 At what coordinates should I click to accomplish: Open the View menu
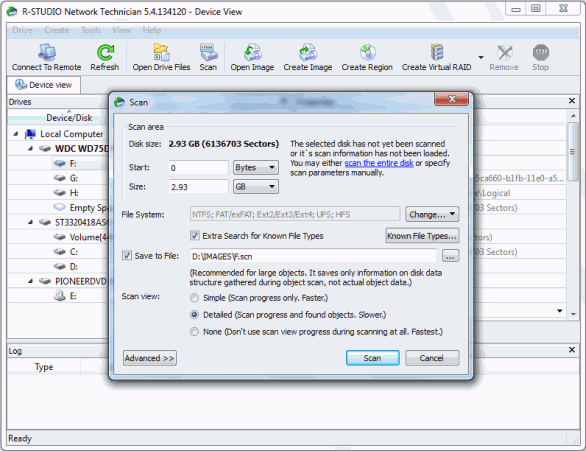122,30
